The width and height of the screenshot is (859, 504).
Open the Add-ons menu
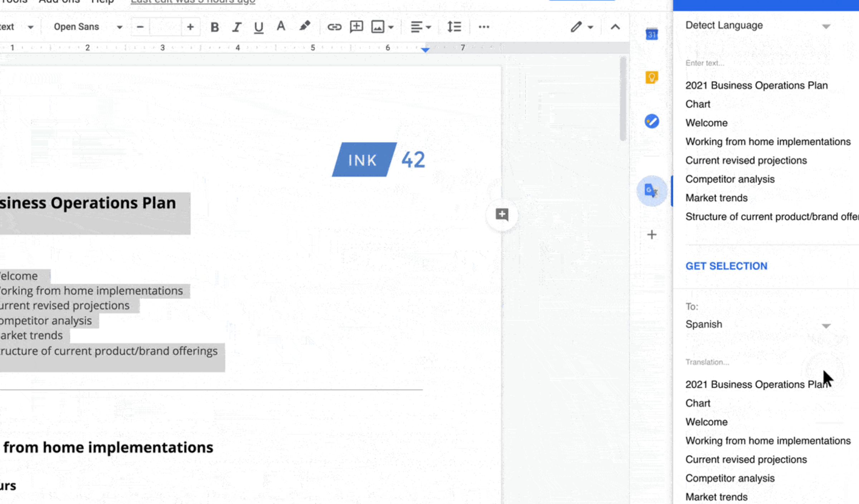pyautogui.click(x=59, y=1)
